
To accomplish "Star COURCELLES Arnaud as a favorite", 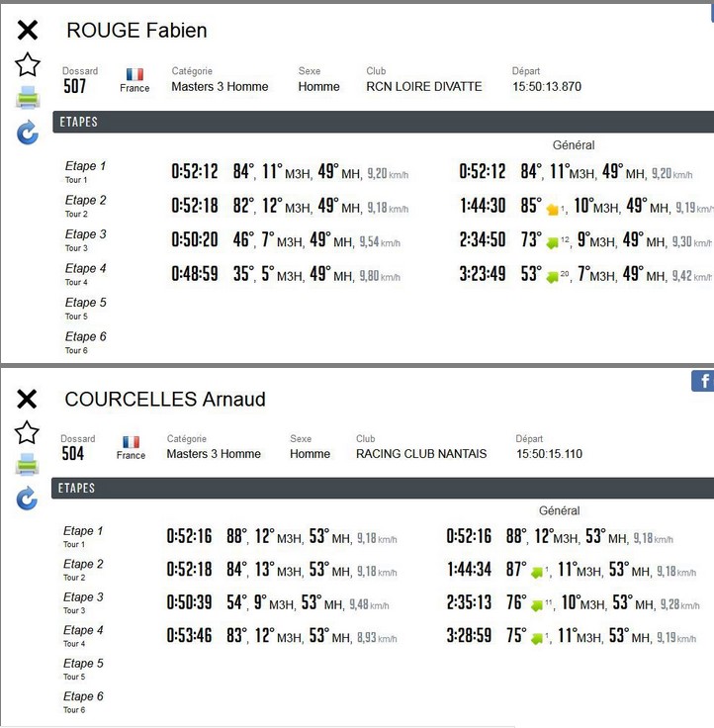I will tap(27, 432).
